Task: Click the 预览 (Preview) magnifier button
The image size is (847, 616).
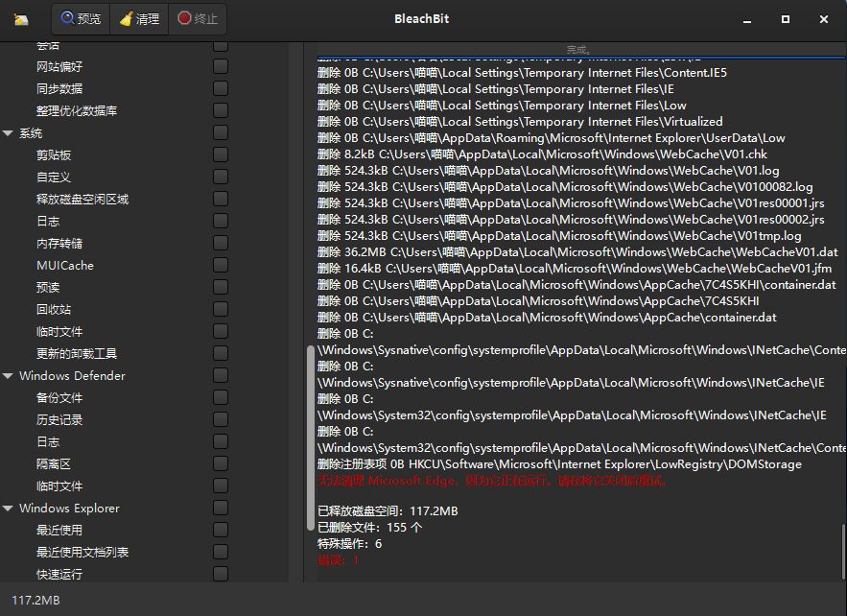Action: click(x=81, y=19)
